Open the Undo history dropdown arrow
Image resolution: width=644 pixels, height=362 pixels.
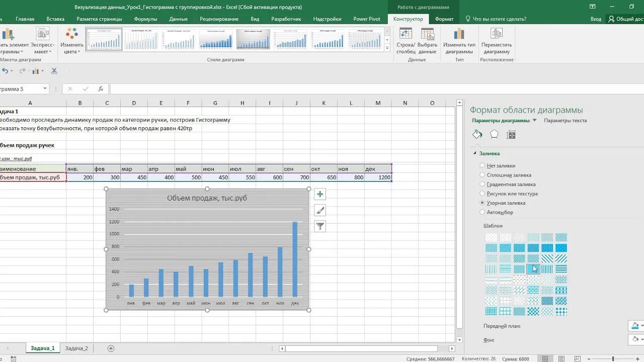tap(13, 71)
